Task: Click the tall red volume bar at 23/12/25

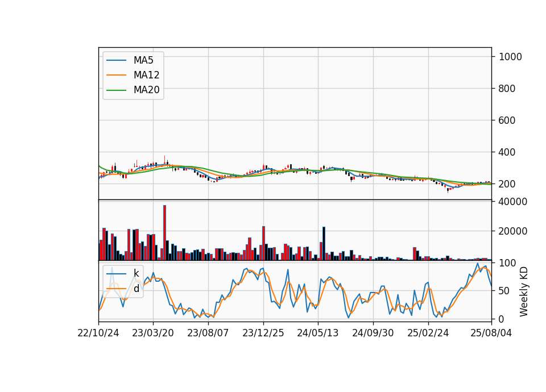Action: (x=263, y=243)
